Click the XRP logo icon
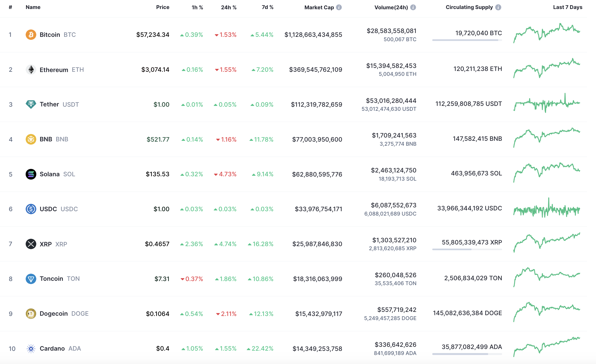Viewport: 596px width, 364px height. (x=31, y=244)
